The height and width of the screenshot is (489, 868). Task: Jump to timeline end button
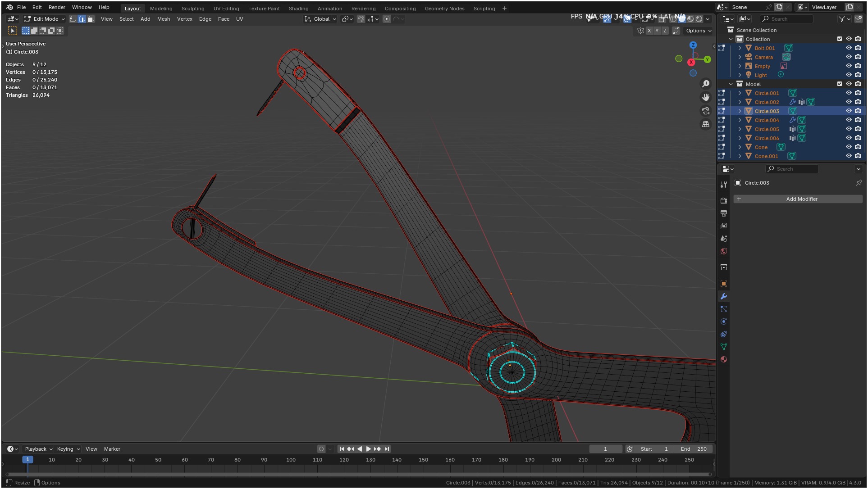click(x=387, y=449)
